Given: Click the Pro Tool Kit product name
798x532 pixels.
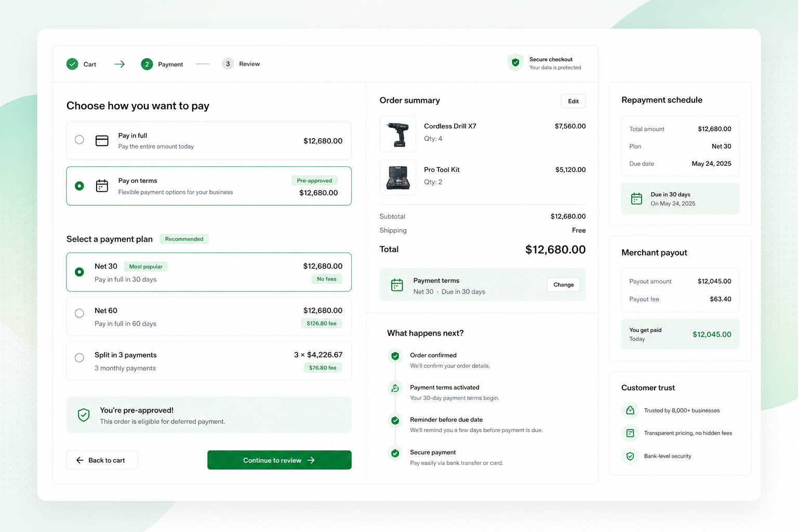Looking at the screenshot, I should (442, 170).
